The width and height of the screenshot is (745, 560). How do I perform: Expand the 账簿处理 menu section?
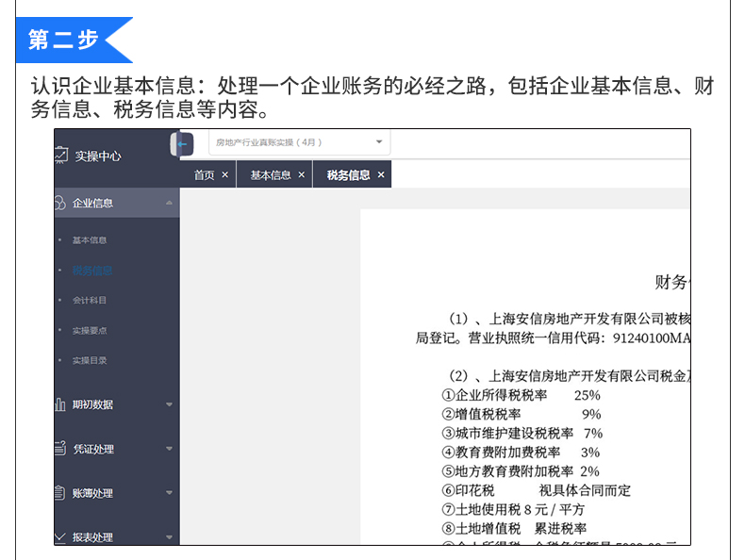pyautogui.click(x=169, y=492)
